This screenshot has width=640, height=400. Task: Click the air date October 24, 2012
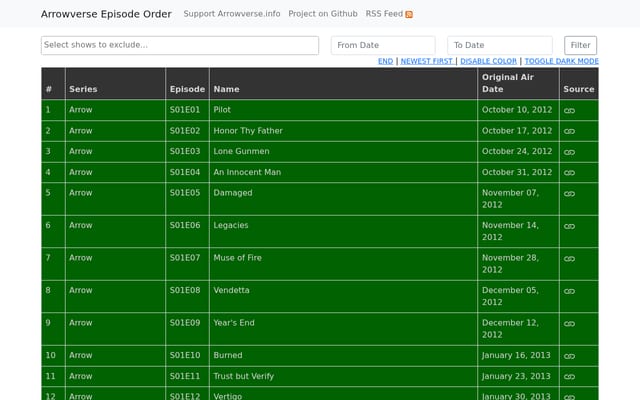517,151
